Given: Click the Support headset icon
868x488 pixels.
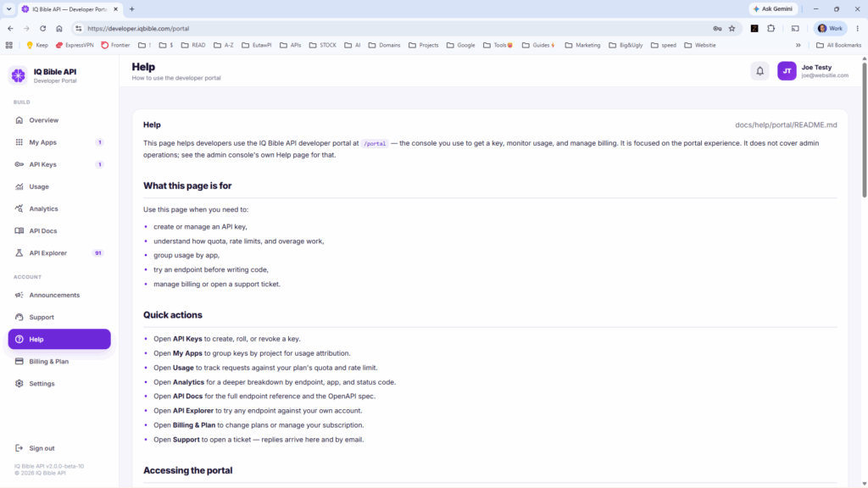Looking at the screenshot, I should (x=19, y=317).
